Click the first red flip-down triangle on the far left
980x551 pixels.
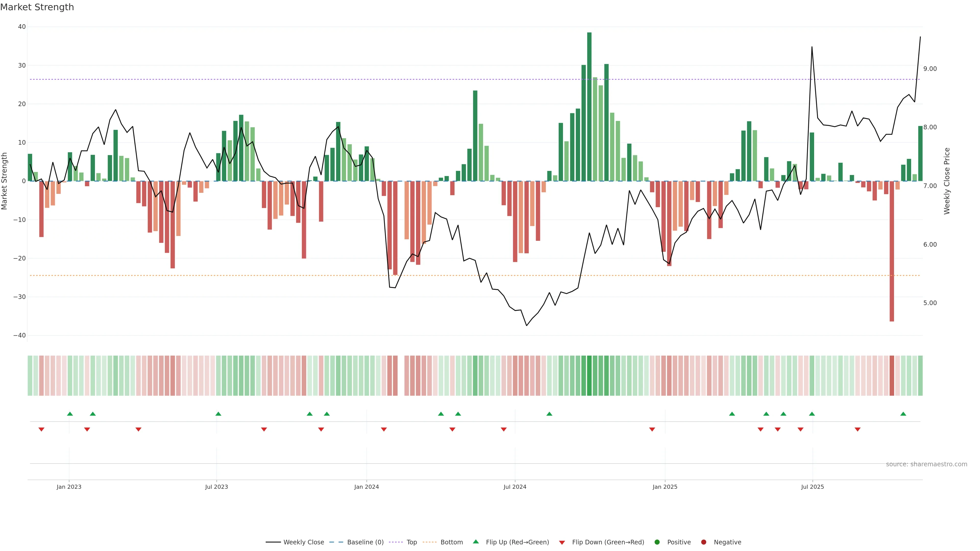41,429
